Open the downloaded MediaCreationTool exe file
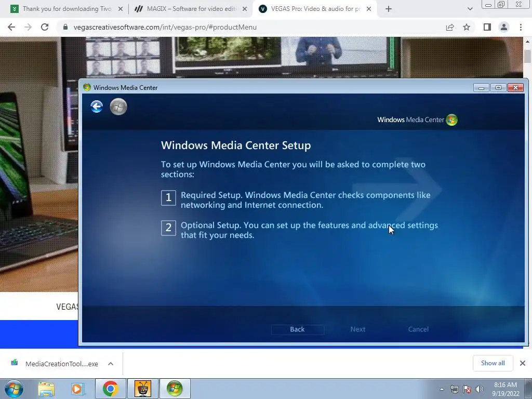532x399 pixels. coord(54,364)
